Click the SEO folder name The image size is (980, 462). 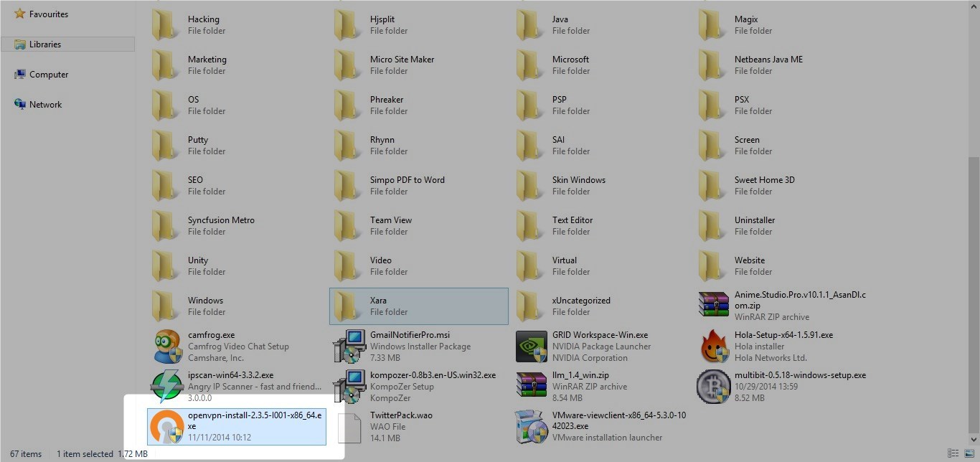pos(195,180)
